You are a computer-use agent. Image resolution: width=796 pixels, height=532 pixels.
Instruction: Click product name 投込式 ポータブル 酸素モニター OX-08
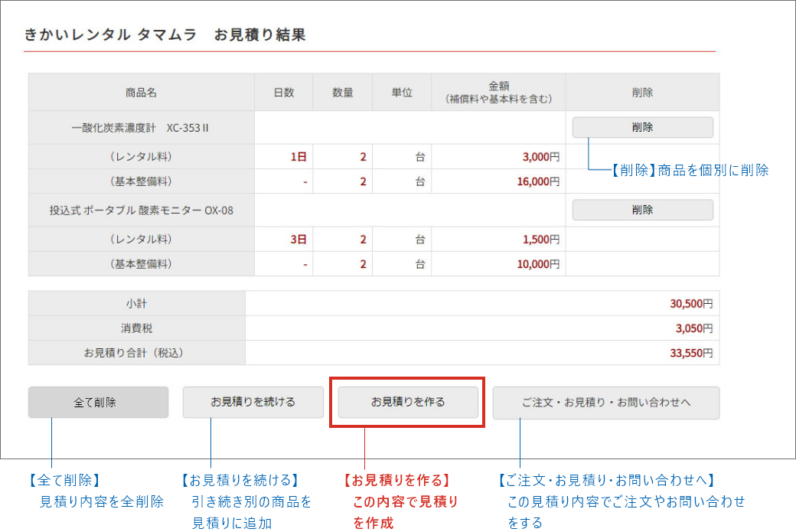click(x=141, y=210)
